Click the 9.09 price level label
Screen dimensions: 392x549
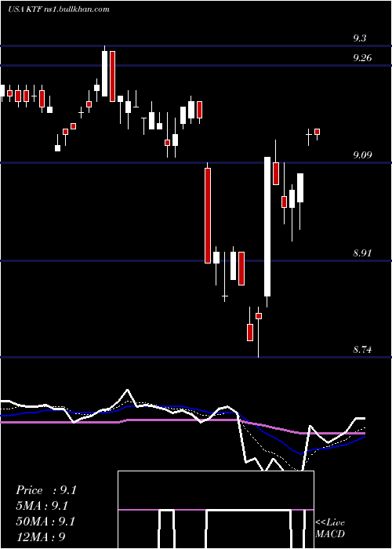pyautogui.click(x=362, y=155)
